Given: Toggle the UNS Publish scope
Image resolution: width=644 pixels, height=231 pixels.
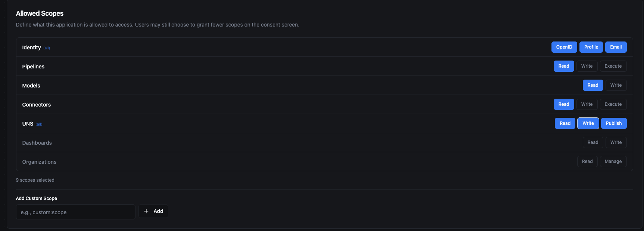Looking at the screenshot, I should tap(613, 123).
